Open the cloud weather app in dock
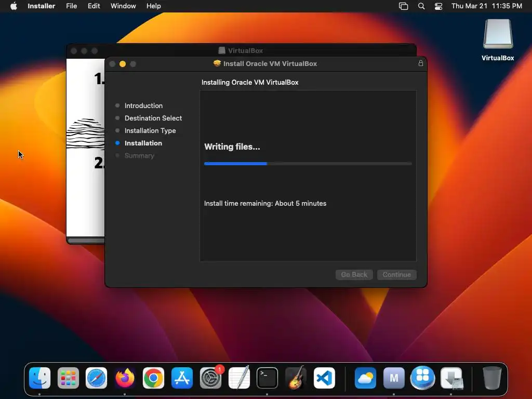The image size is (532, 399). point(365,378)
